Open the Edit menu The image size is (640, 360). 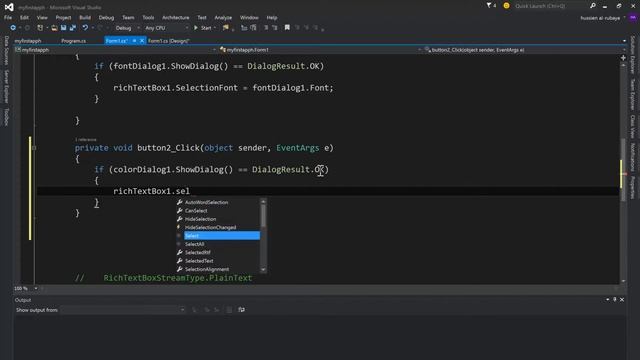pos(24,18)
